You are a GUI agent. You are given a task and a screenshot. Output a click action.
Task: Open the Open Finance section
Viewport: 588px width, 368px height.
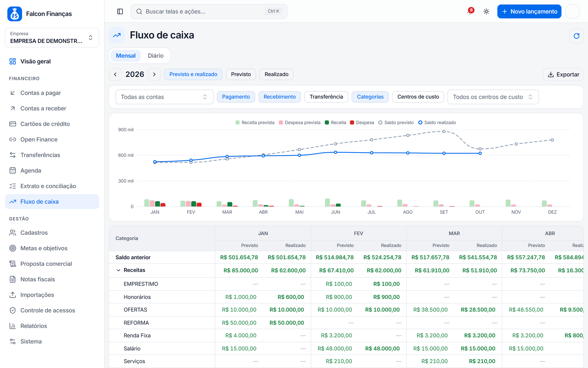coord(52,140)
